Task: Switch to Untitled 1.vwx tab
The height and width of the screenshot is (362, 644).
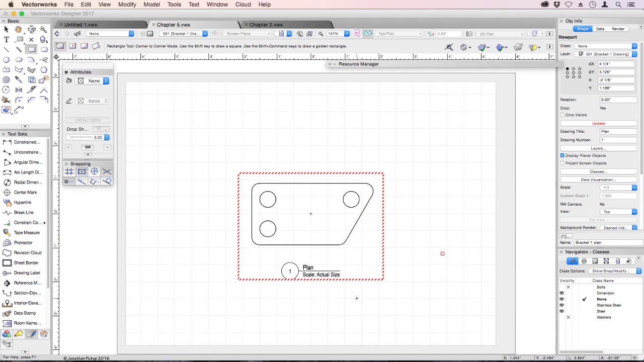Action: 80,25
